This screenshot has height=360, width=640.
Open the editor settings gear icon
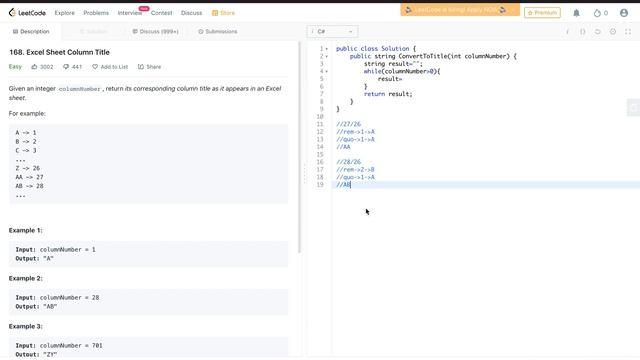(x=613, y=31)
